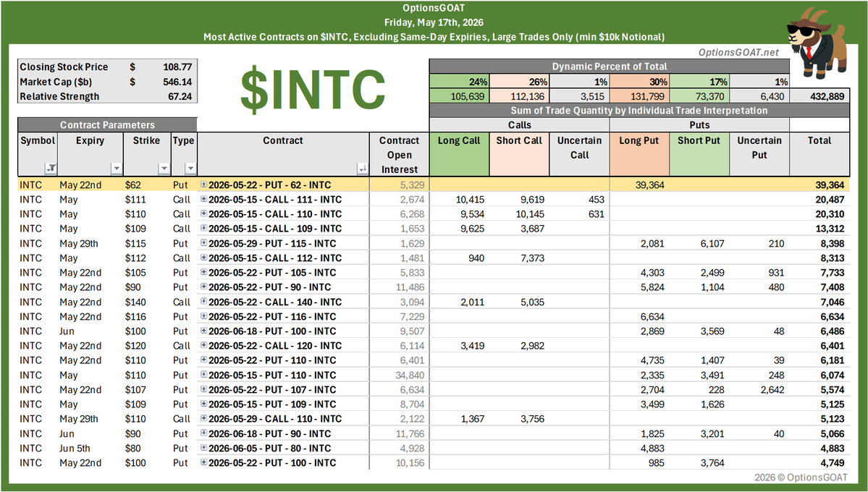Viewport: 868px width, 492px height.
Task: Select the Contract Open Interest header
Action: pos(399,154)
